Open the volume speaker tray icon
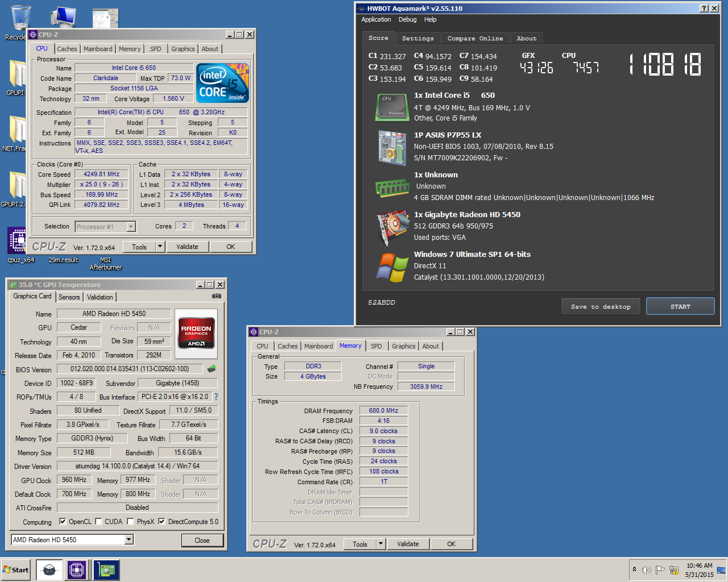728x582 pixels. 646,569
